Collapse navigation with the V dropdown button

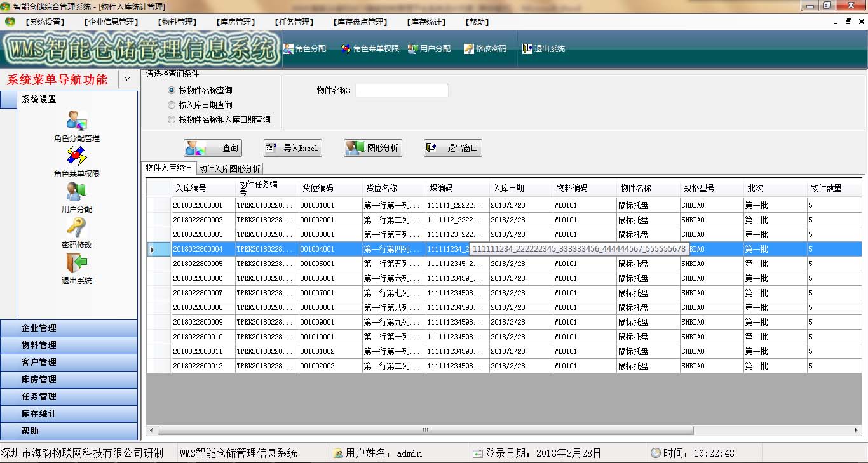coord(128,79)
